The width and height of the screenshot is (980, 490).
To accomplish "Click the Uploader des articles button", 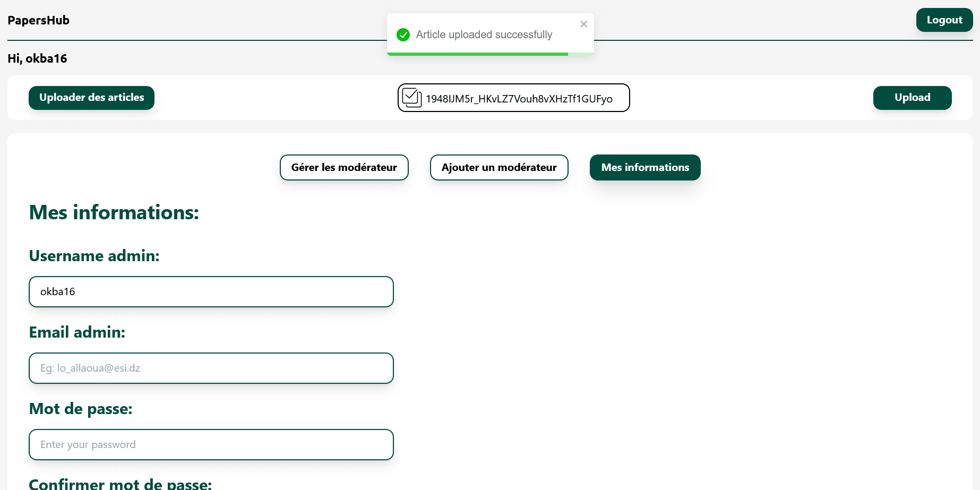I will click(91, 98).
